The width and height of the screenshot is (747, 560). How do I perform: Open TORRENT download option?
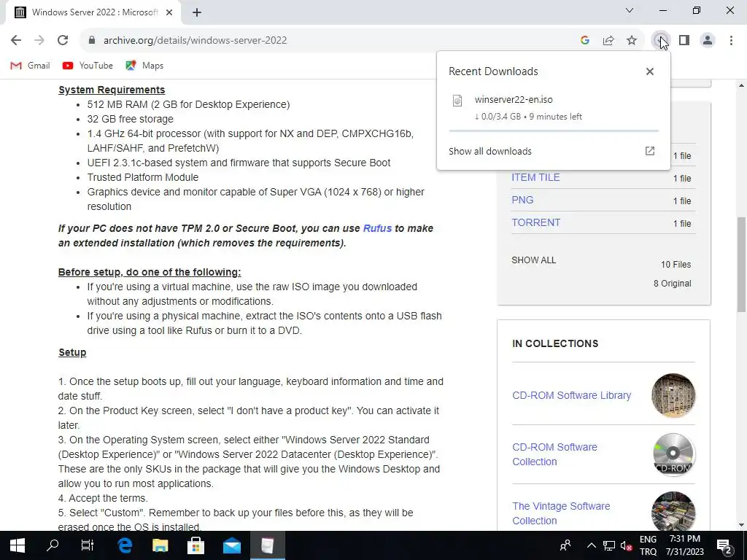[536, 222]
